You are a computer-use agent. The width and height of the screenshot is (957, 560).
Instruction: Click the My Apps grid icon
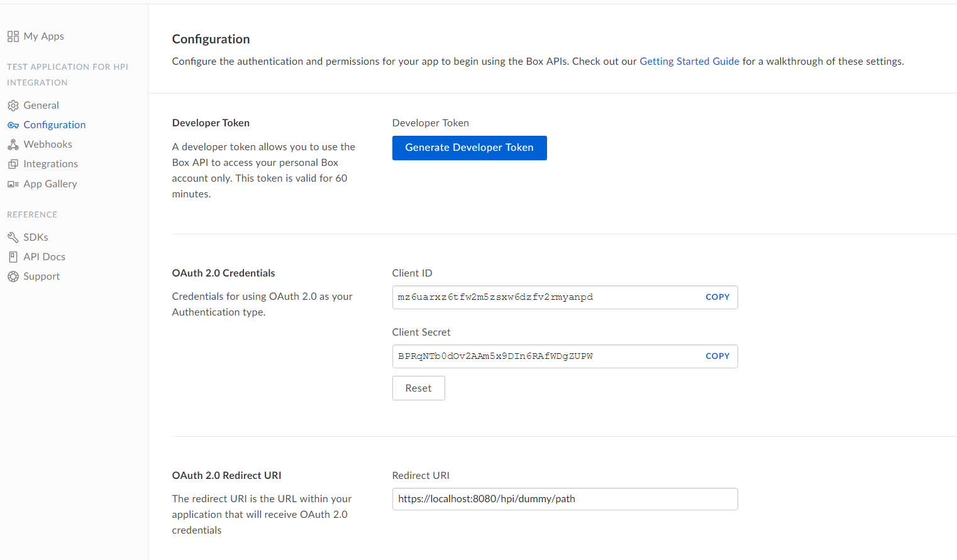point(13,36)
